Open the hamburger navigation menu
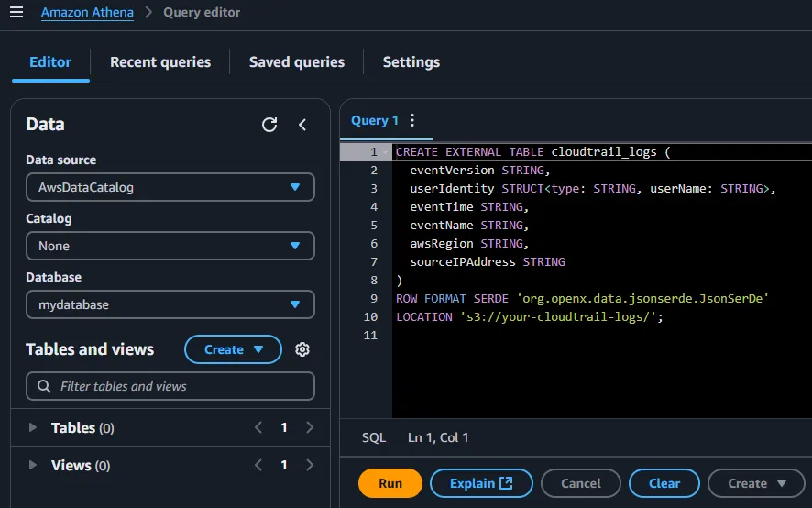This screenshot has width=812, height=508. pos(16,13)
